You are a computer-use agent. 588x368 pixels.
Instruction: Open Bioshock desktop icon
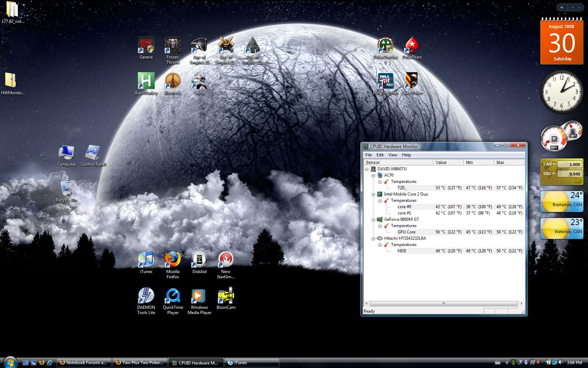pyautogui.click(x=173, y=84)
